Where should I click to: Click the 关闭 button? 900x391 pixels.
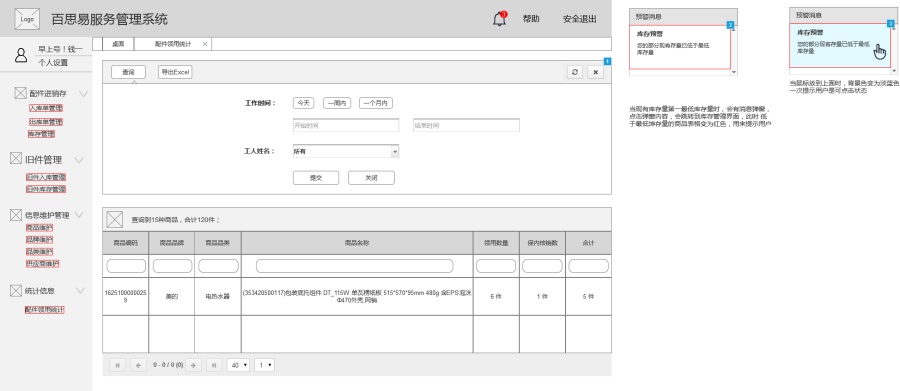coord(371,178)
